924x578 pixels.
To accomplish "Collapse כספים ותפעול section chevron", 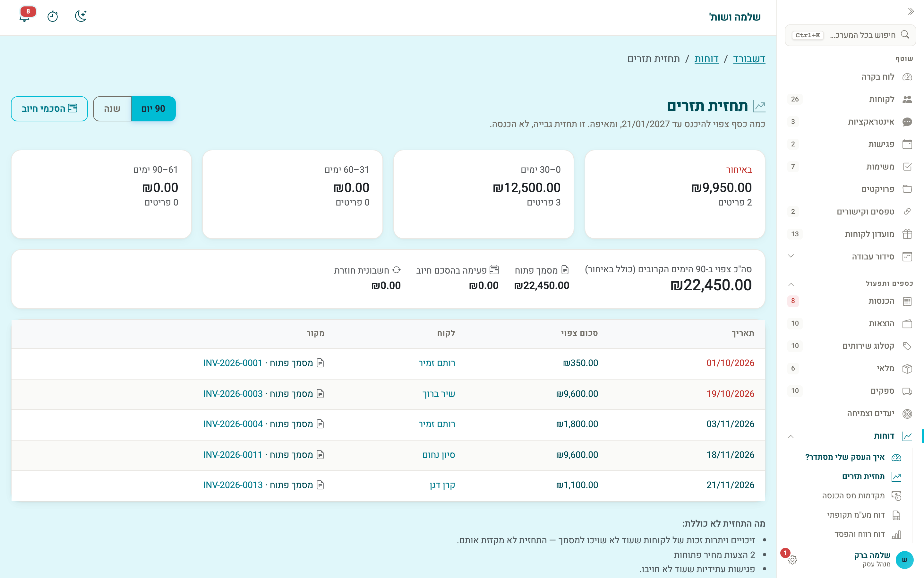I will (x=791, y=284).
